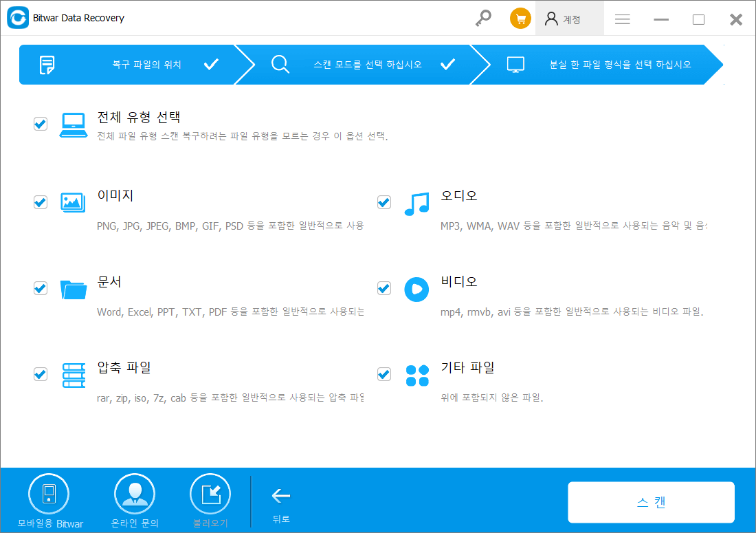This screenshot has height=533, width=756.
Task: Click the 오디오 label
Action: pos(458,195)
